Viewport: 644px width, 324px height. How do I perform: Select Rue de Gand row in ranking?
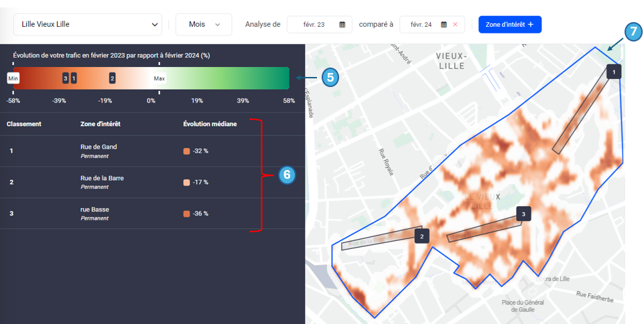pyautogui.click(x=99, y=151)
